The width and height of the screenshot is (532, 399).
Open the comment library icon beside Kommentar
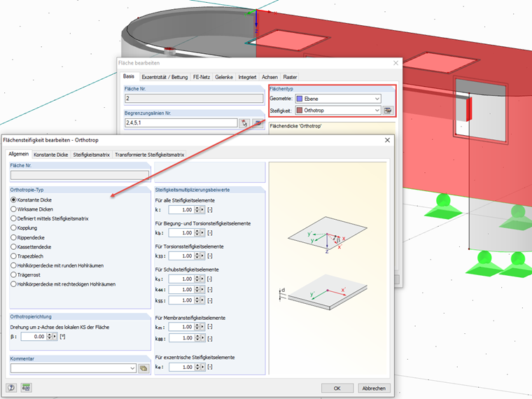tap(144, 368)
